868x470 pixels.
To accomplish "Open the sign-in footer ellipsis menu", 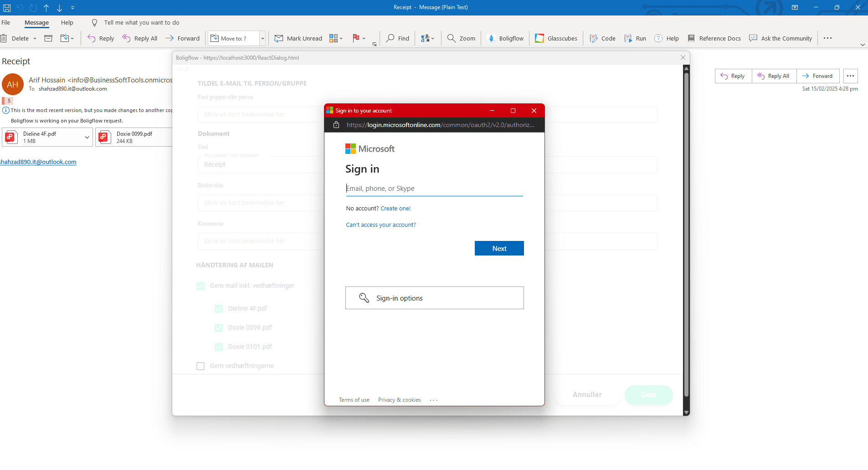I will [x=434, y=400].
